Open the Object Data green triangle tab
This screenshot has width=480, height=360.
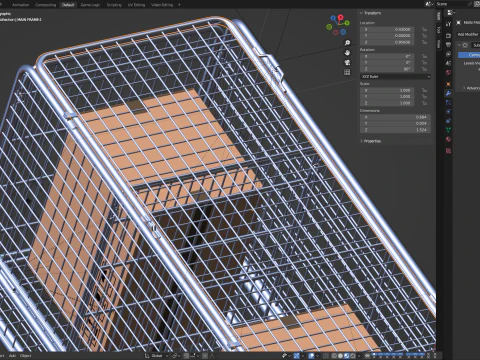pyautogui.click(x=448, y=130)
